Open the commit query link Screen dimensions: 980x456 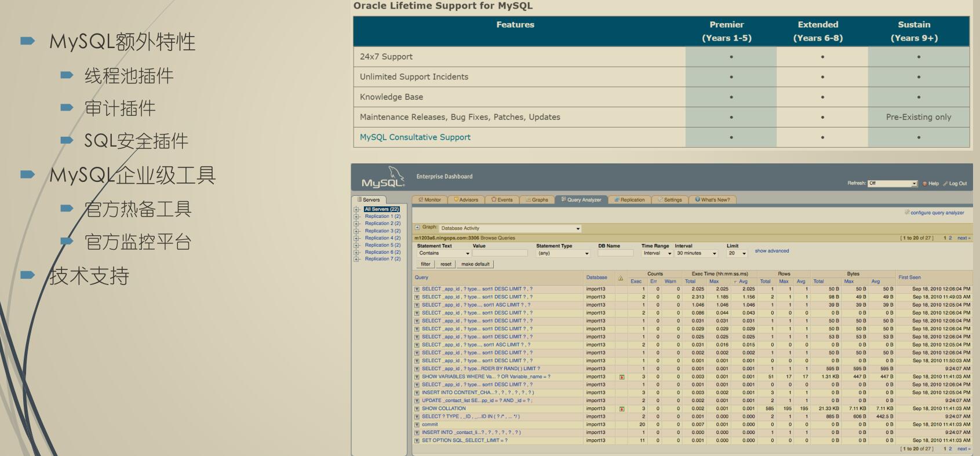429,425
